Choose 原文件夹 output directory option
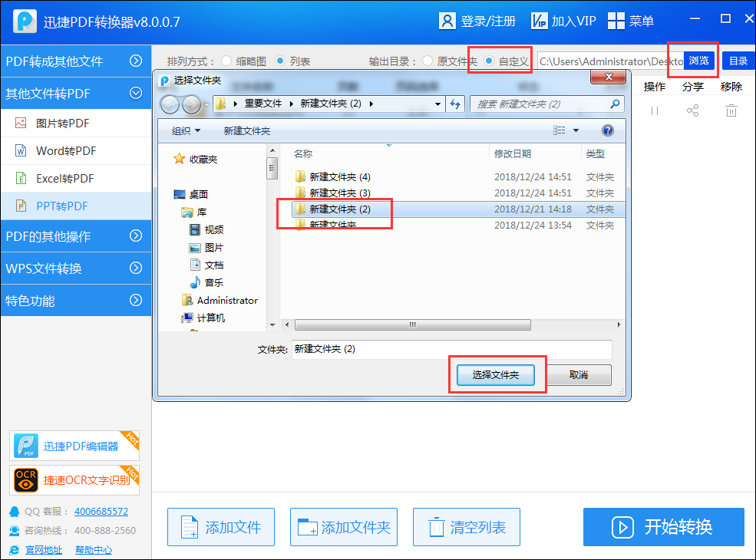Screen dimensions: 756x560 (x=428, y=61)
